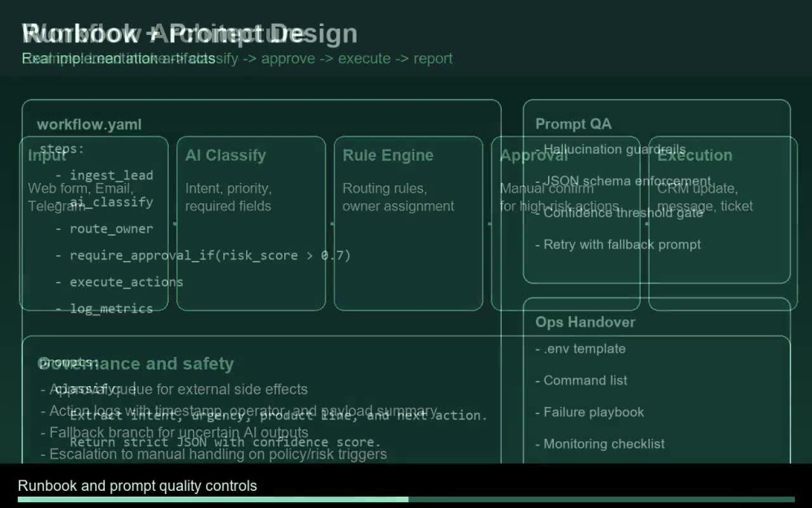
Task: Select 'owner assignment' in the Rule Engine card
Action: [398, 206]
